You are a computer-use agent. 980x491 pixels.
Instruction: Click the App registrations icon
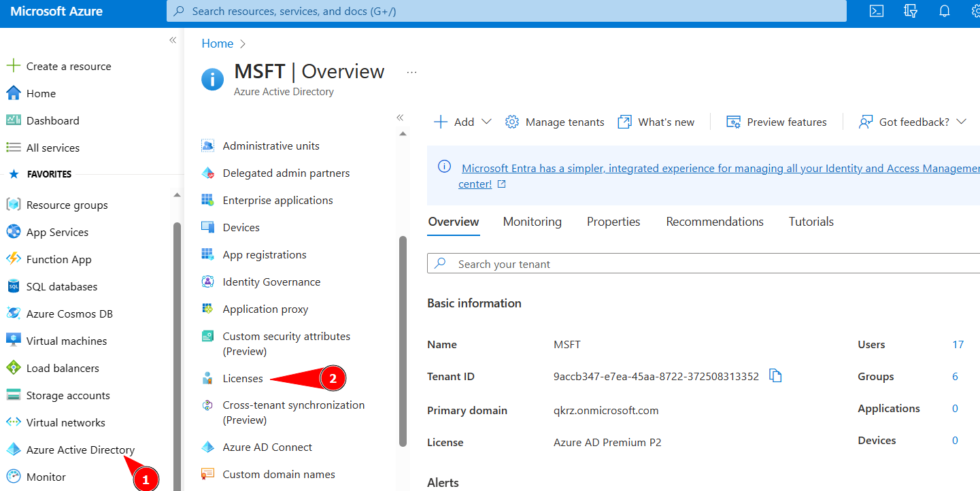point(208,254)
